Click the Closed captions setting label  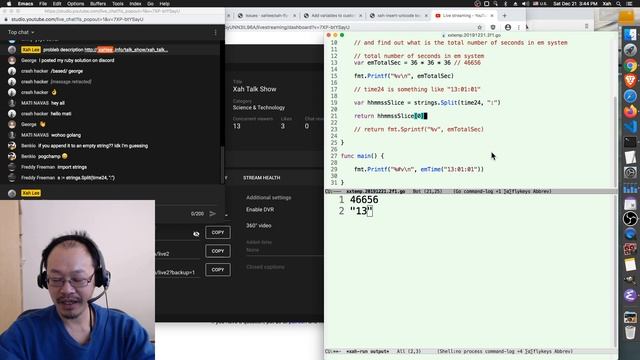(x=265, y=267)
